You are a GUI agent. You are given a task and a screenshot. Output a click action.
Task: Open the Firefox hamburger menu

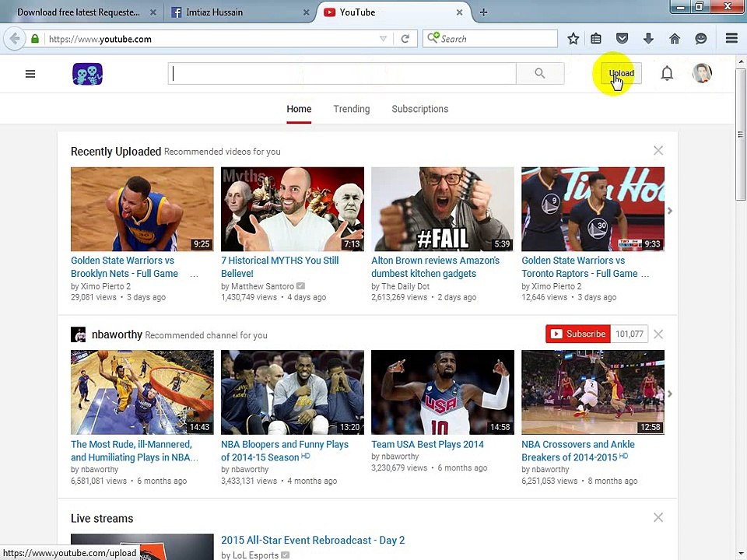tap(731, 38)
